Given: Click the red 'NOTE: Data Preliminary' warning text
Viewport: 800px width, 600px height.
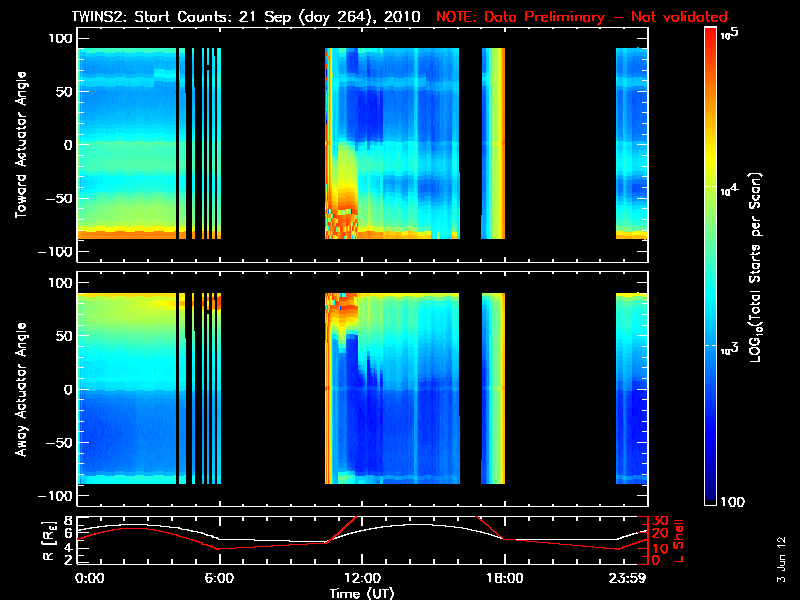Looking at the screenshot, I should (x=520, y=17).
